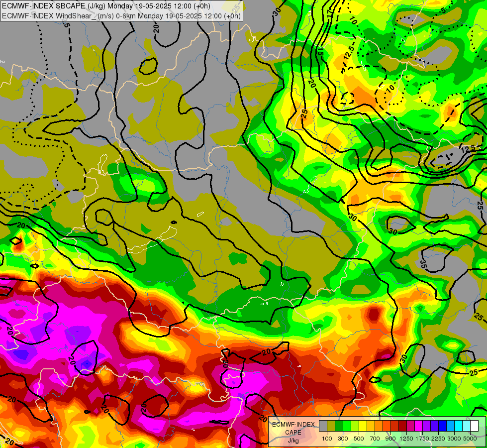Click the legend tick value 100
487x448 pixels.
pos(327,439)
